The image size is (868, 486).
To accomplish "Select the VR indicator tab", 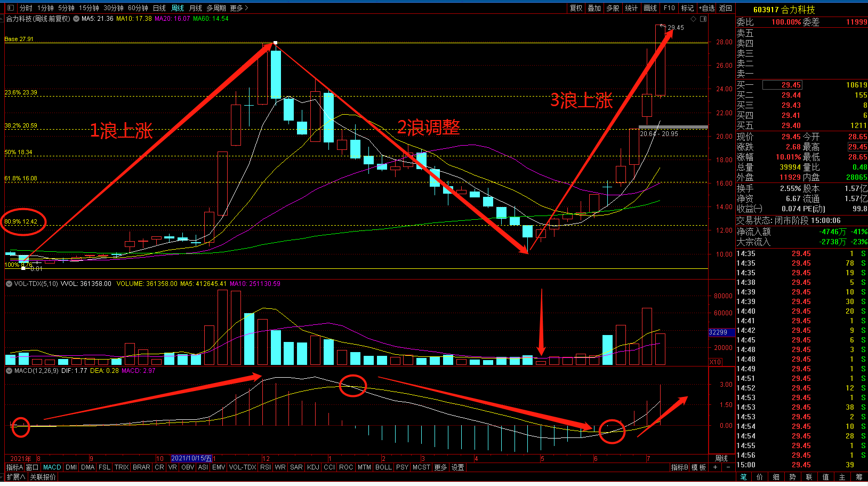I will pyautogui.click(x=172, y=467).
